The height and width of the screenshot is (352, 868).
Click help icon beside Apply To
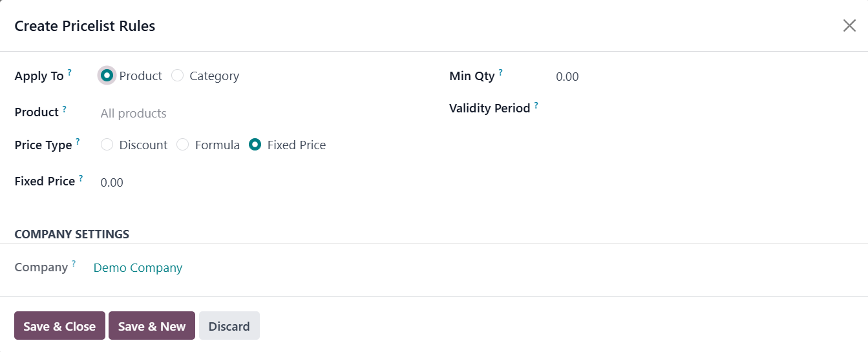click(x=70, y=72)
